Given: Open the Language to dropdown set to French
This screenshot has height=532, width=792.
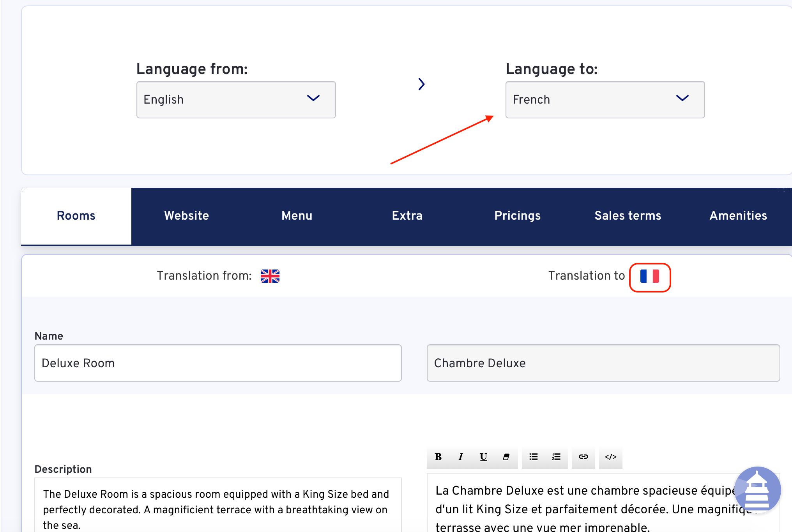Looking at the screenshot, I should 605,100.
